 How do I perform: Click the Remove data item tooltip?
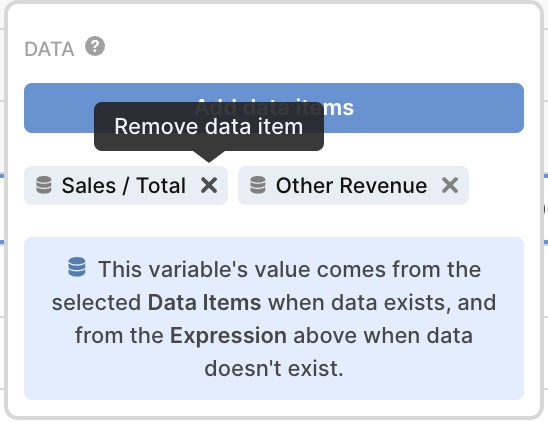[x=209, y=127]
